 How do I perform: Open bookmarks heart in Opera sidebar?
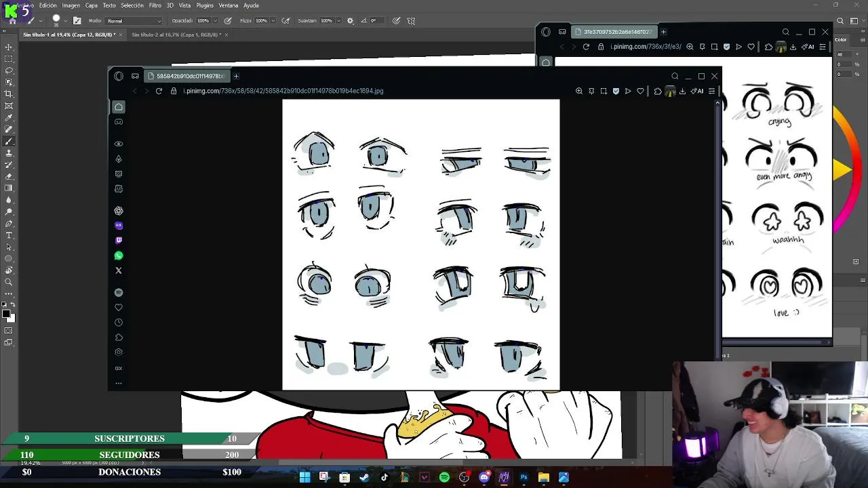119,307
